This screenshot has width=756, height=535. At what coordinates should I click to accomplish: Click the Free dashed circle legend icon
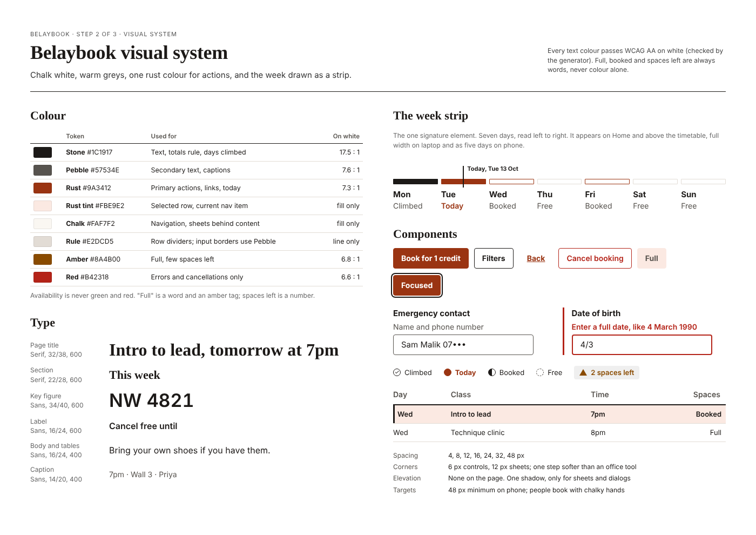(540, 372)
